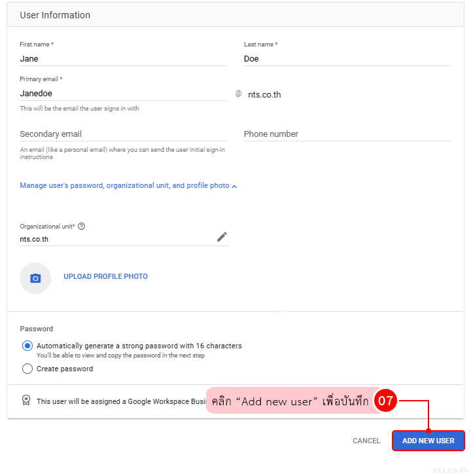Click the First name field containing Jane
471x476 pixels.
click(123, 59)
